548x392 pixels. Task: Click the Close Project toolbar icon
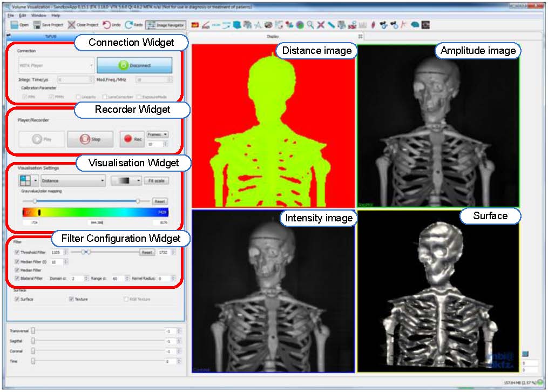(x=72, y=25)
